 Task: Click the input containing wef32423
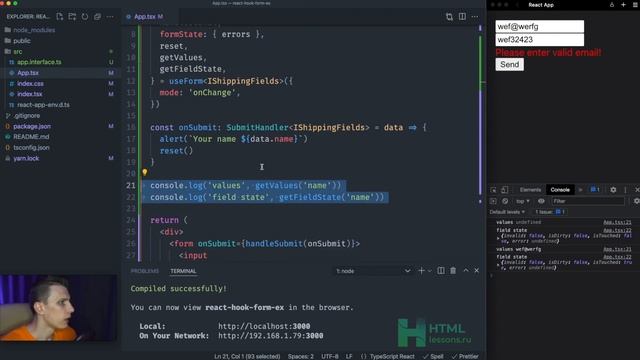click(540, 40)
